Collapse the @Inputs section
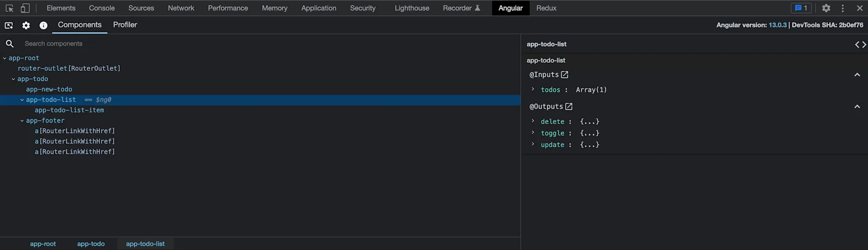Screen dimensions: 868x250 [x=857, y=74]
